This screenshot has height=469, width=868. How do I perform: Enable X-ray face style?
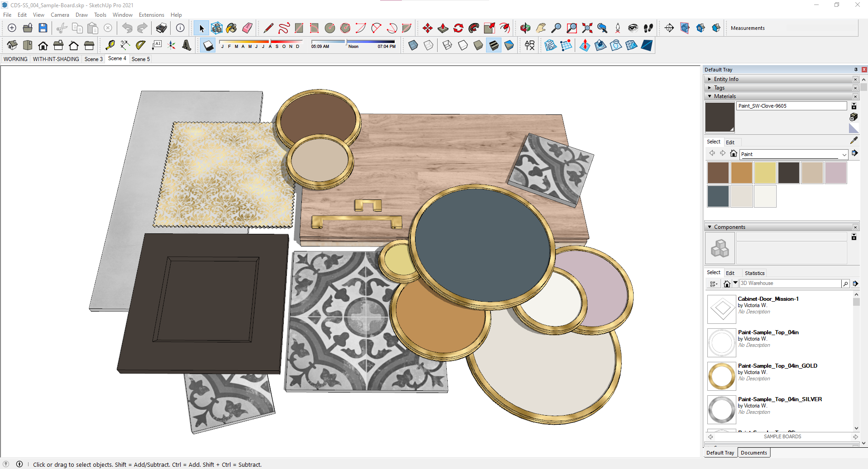pos(413,45)
